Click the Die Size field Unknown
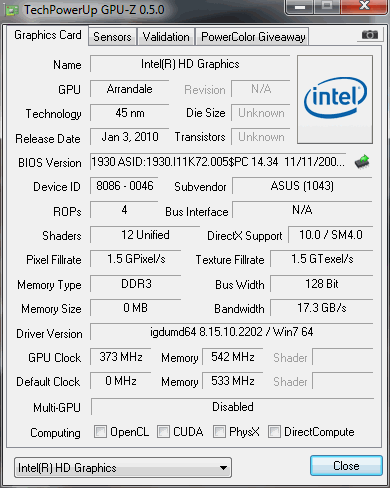390x488 pixels. (261, 113)
